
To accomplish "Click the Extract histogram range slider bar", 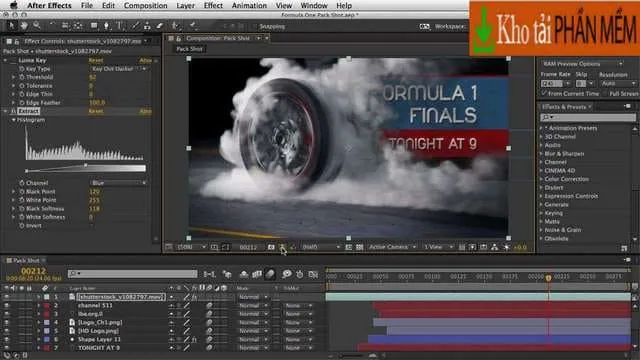I will tap(85, 168).
